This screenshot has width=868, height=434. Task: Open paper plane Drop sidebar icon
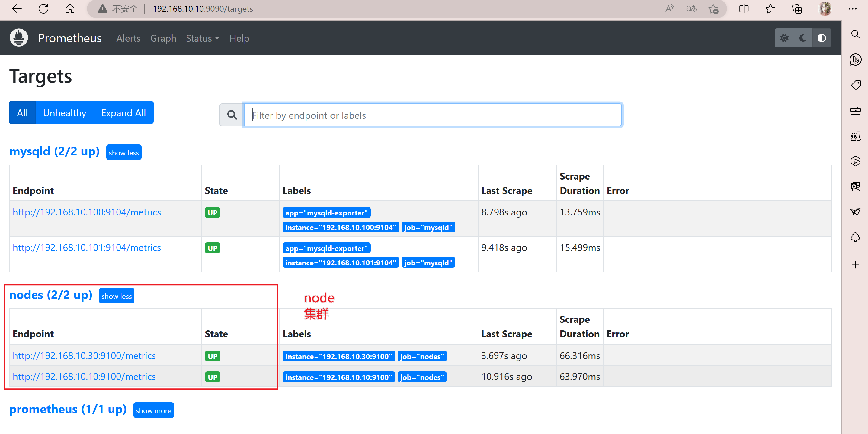855,212
